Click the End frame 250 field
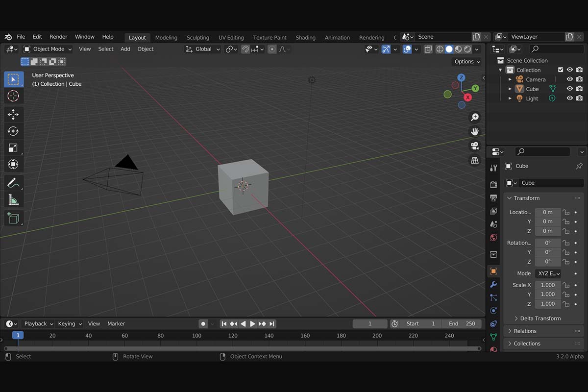Viewport: 588px width, 392px height. (x=462, y=324)
